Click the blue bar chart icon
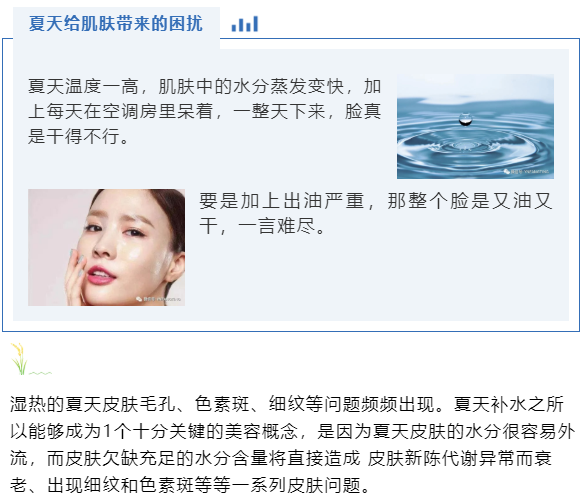The width and height of the screenshot is (582, 498). pos(245,24)
